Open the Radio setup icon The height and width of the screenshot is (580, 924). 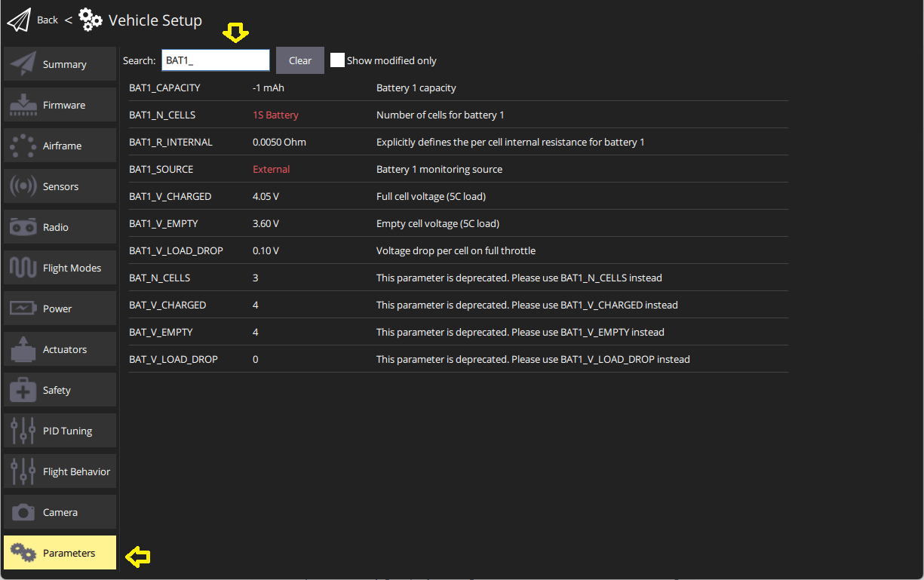23,226
